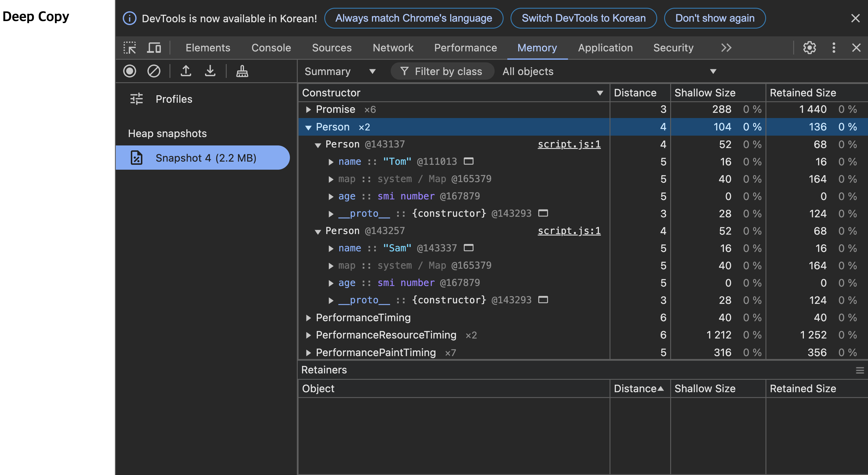Open the Summary view dropdown
This screenshot has width=868, height=475.
(340, 71)
